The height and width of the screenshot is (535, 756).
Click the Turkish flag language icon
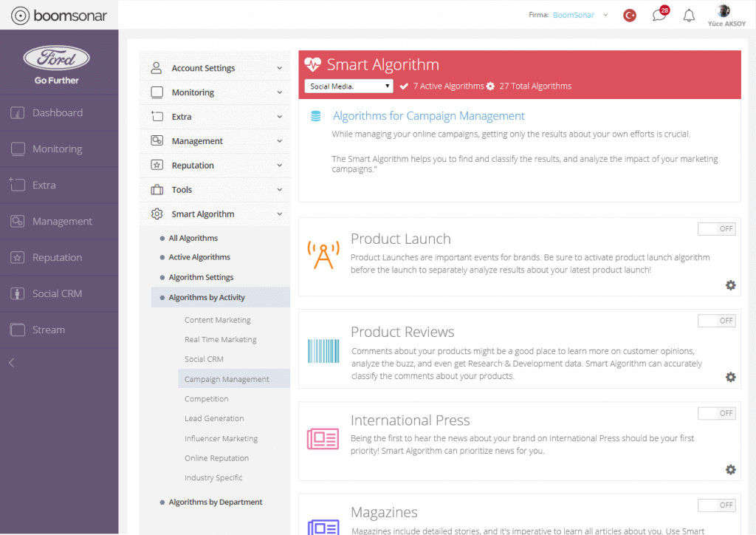630,16
